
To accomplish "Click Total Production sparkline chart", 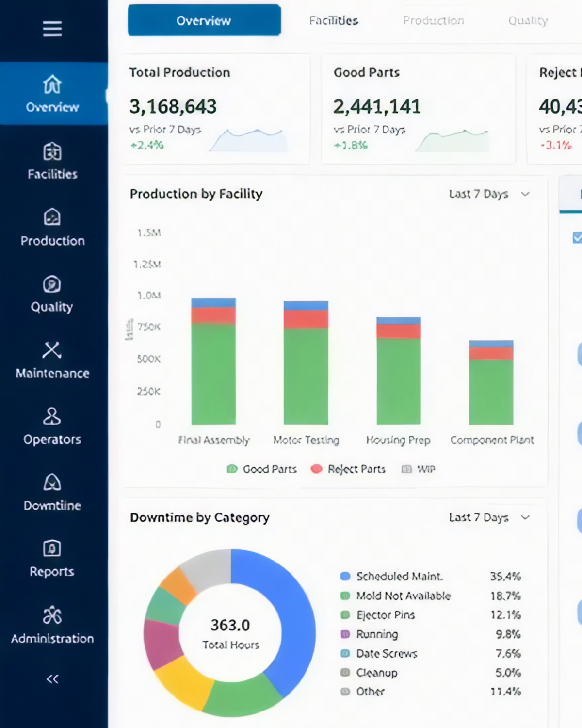I will point(248,140).
